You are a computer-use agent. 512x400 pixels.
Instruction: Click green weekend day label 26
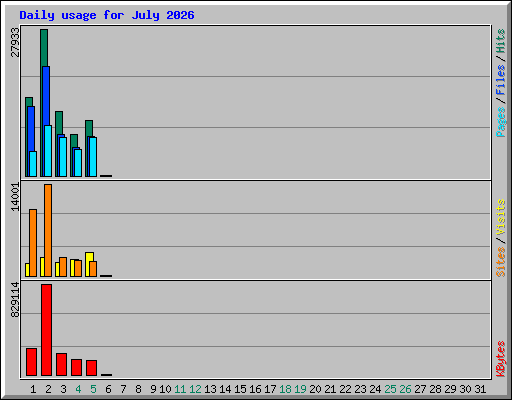coord(405,389)
